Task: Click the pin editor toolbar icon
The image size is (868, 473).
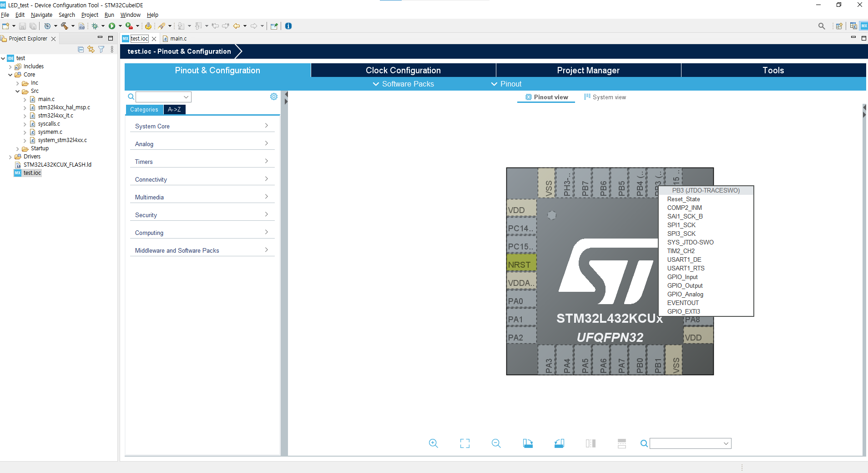Action: (274, 26)
